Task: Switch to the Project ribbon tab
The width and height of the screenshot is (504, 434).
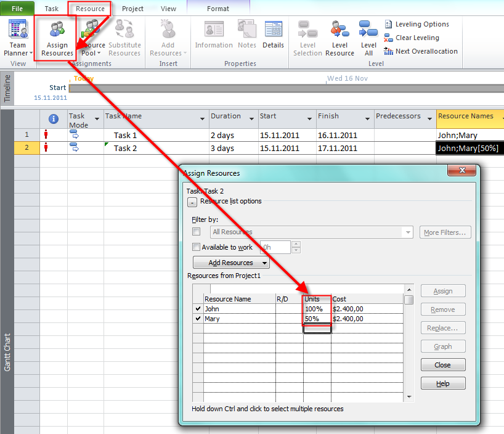Action: [x=132, y=9]
